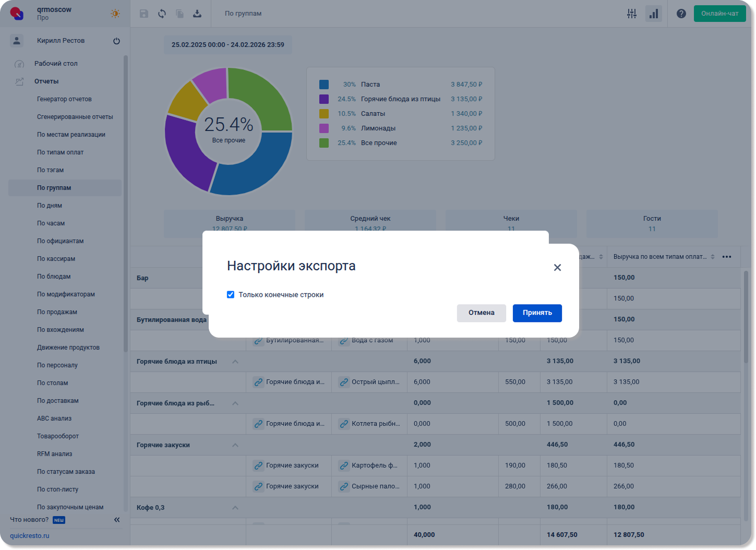Click the refresh report icon
This screenshot has height=550, width=756.
click(x=162, y=14)
